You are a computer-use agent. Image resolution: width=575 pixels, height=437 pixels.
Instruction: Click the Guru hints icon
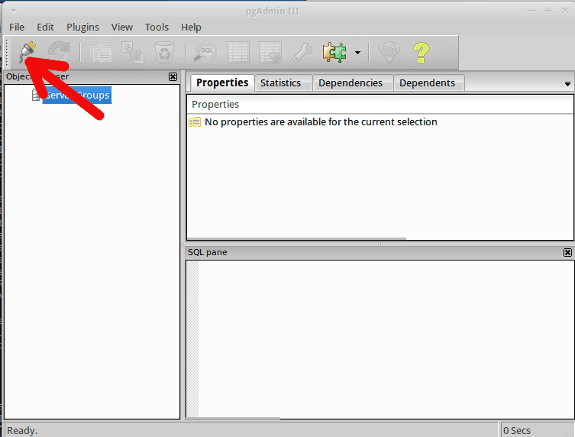(389, 52)
